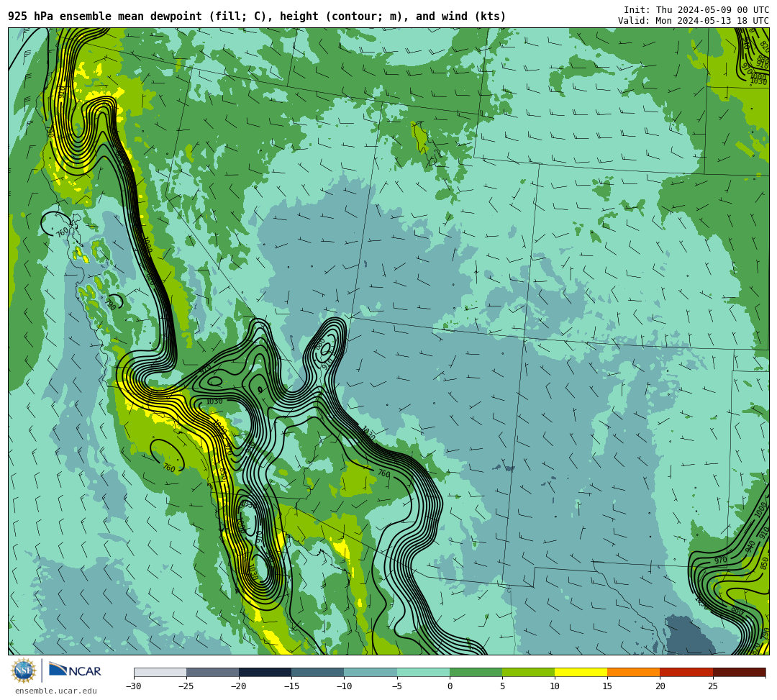
Task: Click the colorbar segment between -5 and 0
Action: 423,672
